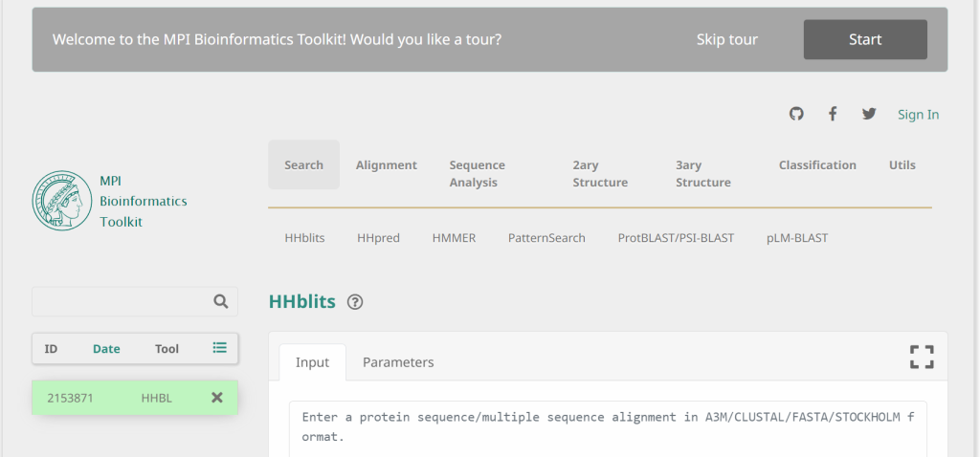
Task: Click Skip tour
Action: [x=727, y=40]
